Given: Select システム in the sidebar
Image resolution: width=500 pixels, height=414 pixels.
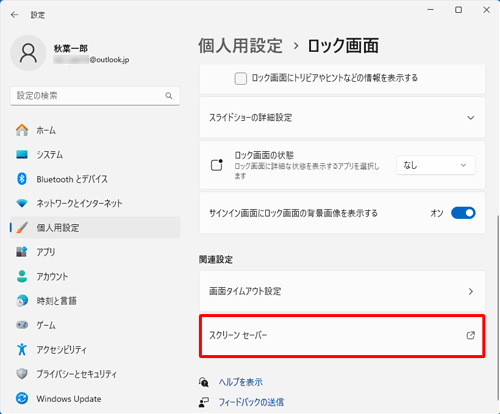Looking at the screenshot, I should 95,154.
